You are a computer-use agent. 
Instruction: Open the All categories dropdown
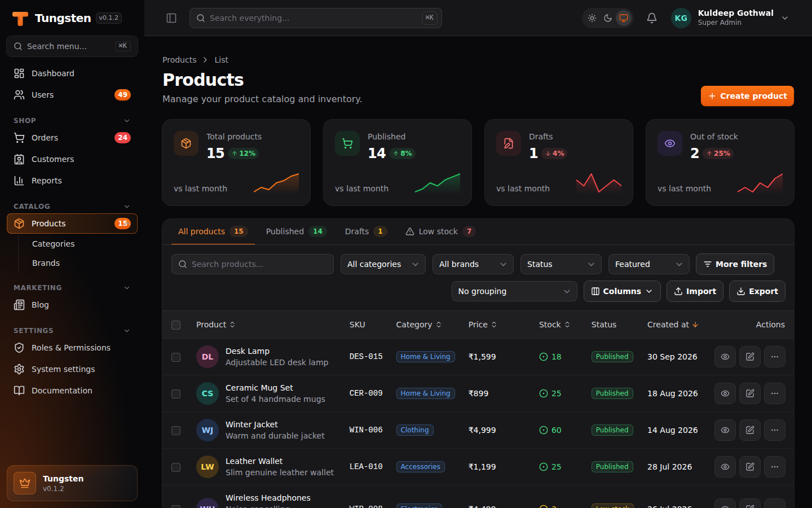click(x=383, y=264)
